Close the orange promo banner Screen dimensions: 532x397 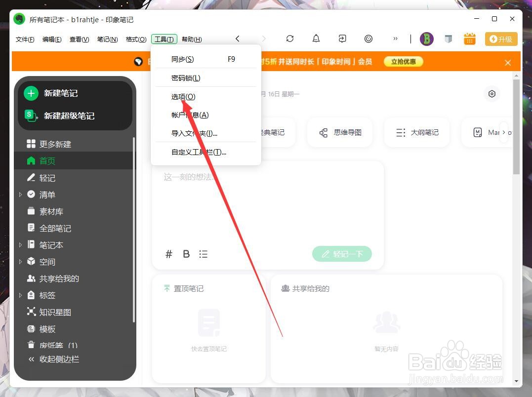coord(508,63)
